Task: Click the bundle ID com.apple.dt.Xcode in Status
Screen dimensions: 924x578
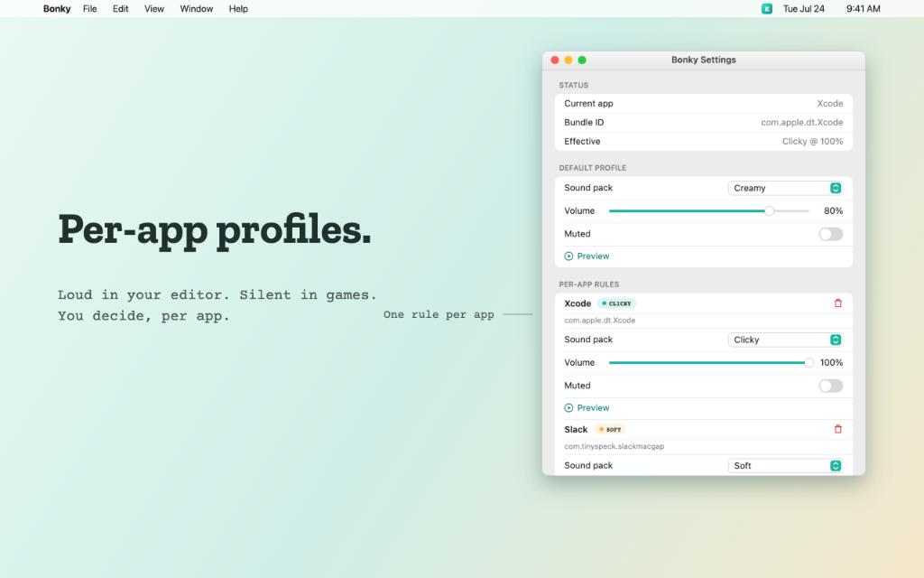Action: point(801,122)
